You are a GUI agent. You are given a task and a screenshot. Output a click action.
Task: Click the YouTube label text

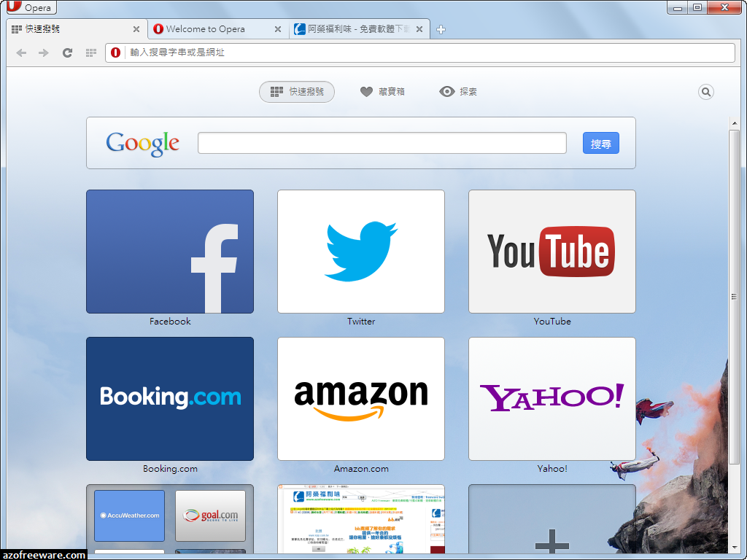pyautogui.click(x=552, y=322)
